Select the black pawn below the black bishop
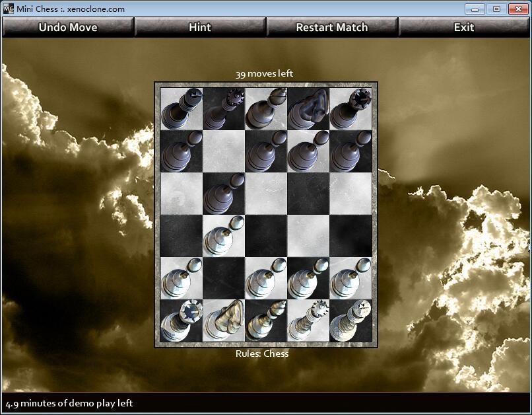The width and height of the screenshot is (532, 415). click(x=266, y=151)
